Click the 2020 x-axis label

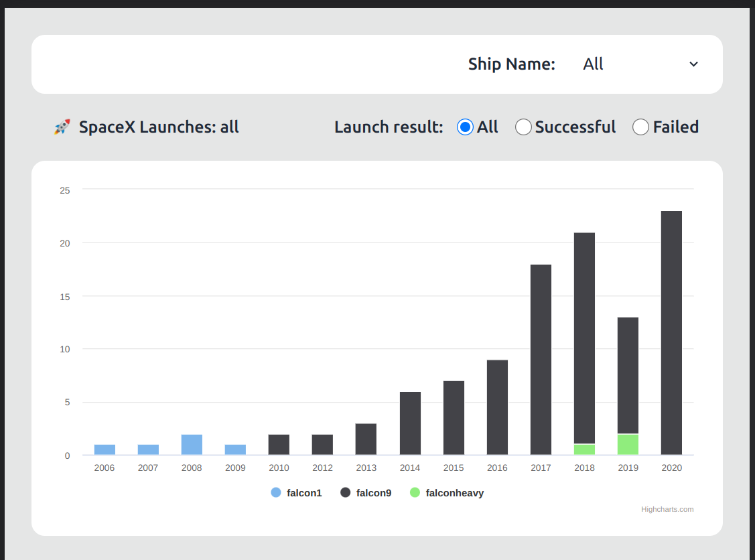[x=672, y=468]
